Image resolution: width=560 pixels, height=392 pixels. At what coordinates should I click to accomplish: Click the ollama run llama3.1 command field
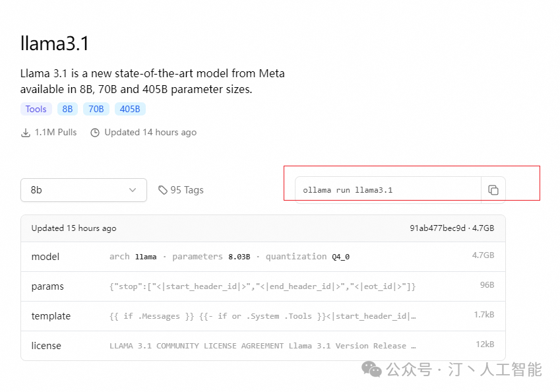pos(388,190)
